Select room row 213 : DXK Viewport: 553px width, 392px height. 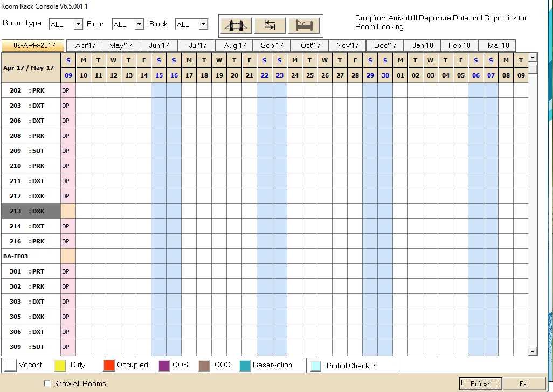[x=31, y=211]
